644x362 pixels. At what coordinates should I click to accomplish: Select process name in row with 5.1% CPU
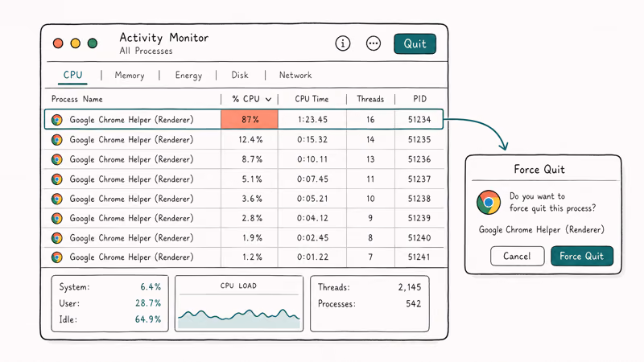131,179
